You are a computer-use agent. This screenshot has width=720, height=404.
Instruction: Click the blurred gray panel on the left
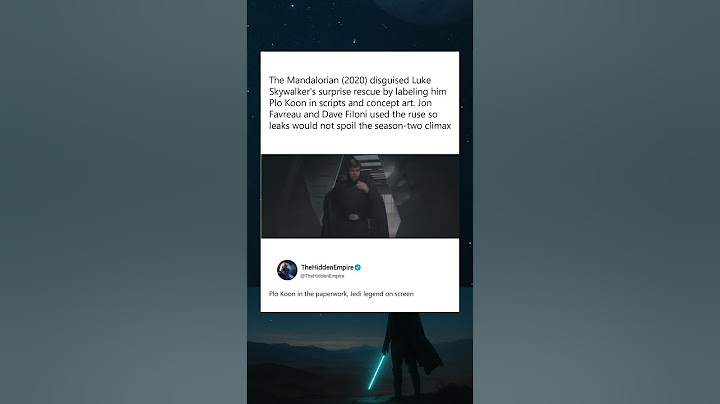coord(124,202)
